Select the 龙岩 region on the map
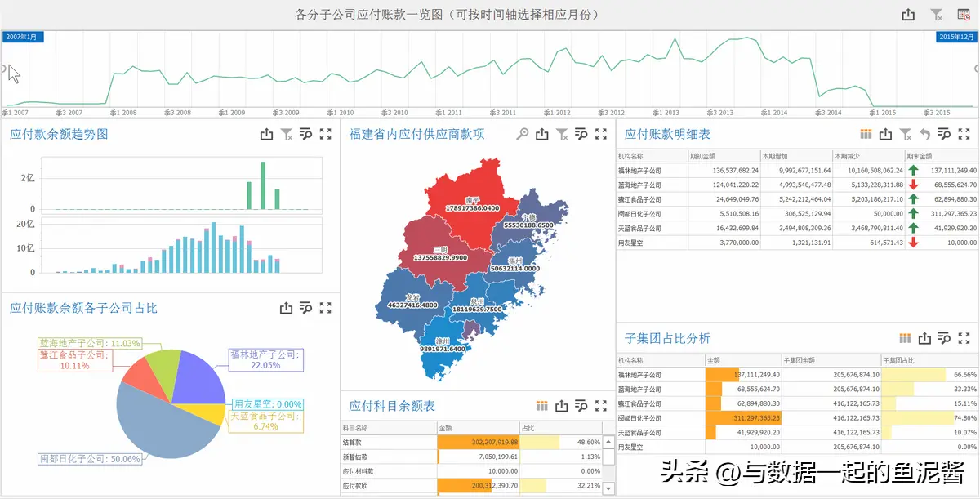This screenshot has width=980, height=499. click(413, 301)
